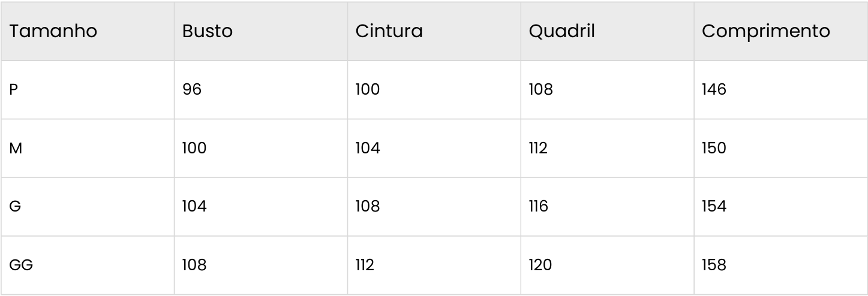Click the Cintura column header
The width and height of the screenshot is (868, 296).
[x=389, y=32]
